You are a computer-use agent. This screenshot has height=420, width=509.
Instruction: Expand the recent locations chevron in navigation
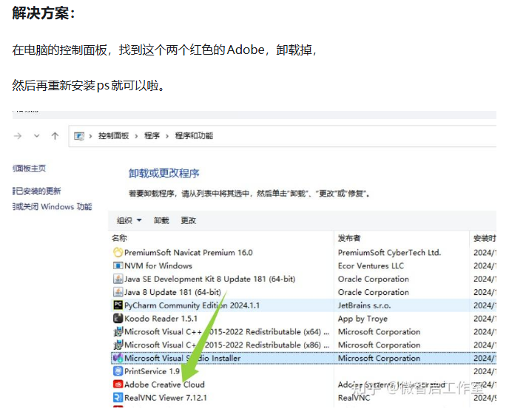pos(38,136)
